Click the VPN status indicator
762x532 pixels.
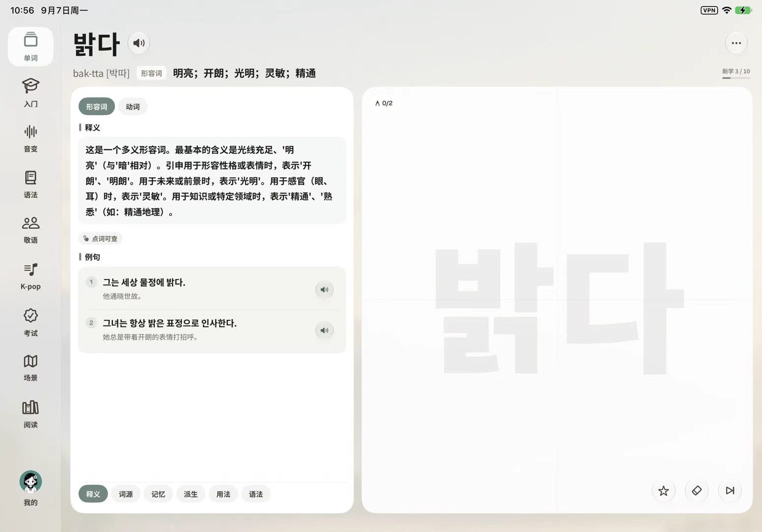[x=709, y=10]
